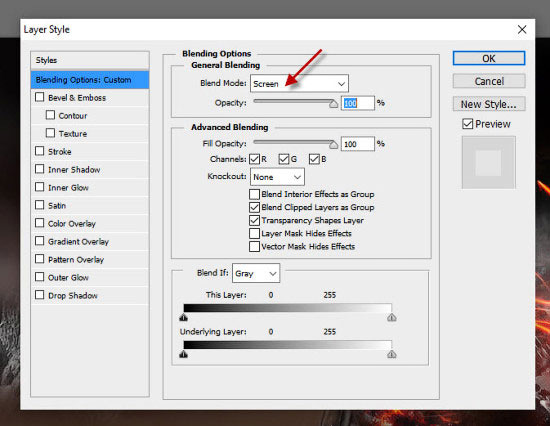
Task: Open Outer Glow settings label
Action: (x=68, y=278)
